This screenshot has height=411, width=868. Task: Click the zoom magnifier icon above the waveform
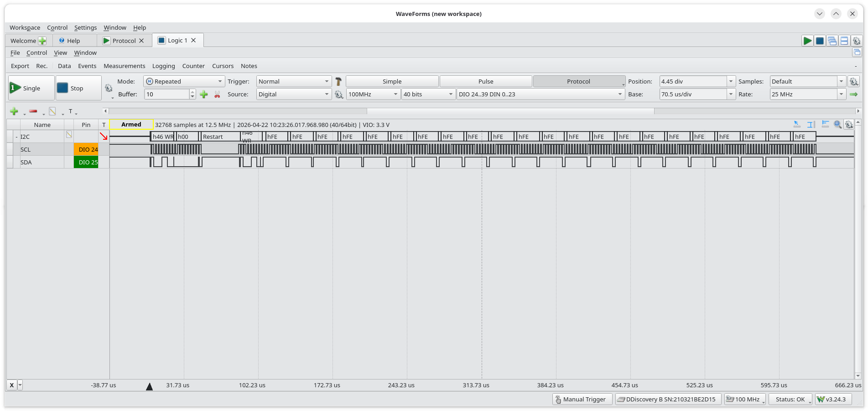click(x=837, y=124)
